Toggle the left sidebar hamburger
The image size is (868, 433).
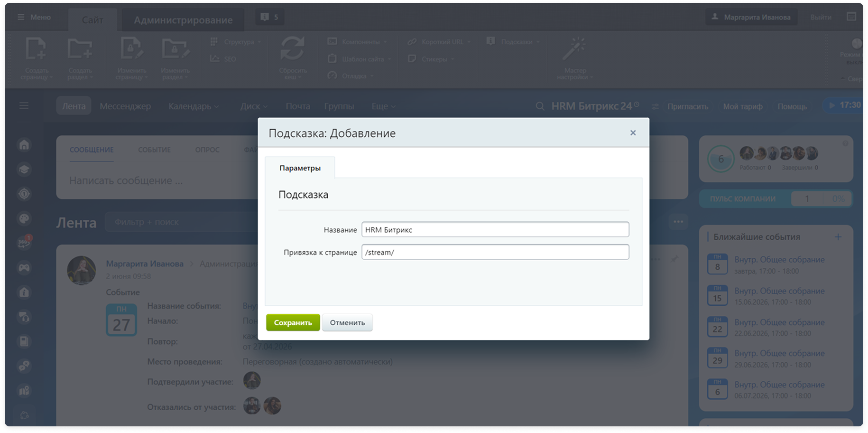point(24,106)
